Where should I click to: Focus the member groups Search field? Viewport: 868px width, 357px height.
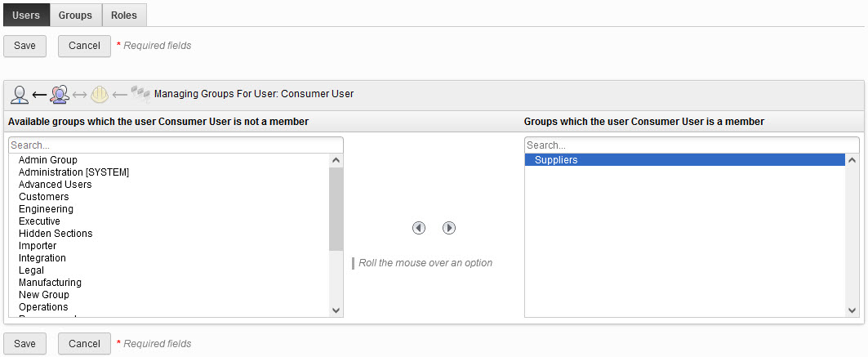click(692, 145)
